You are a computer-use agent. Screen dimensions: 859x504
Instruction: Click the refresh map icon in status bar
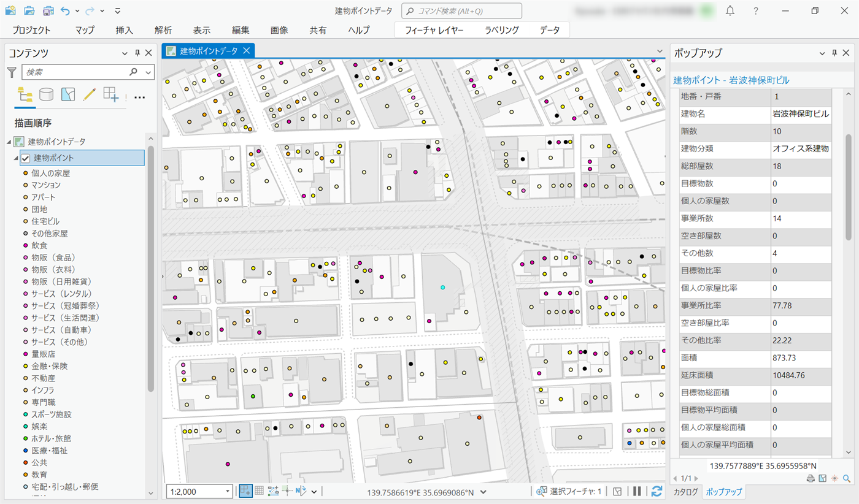[x=657, y=491]
